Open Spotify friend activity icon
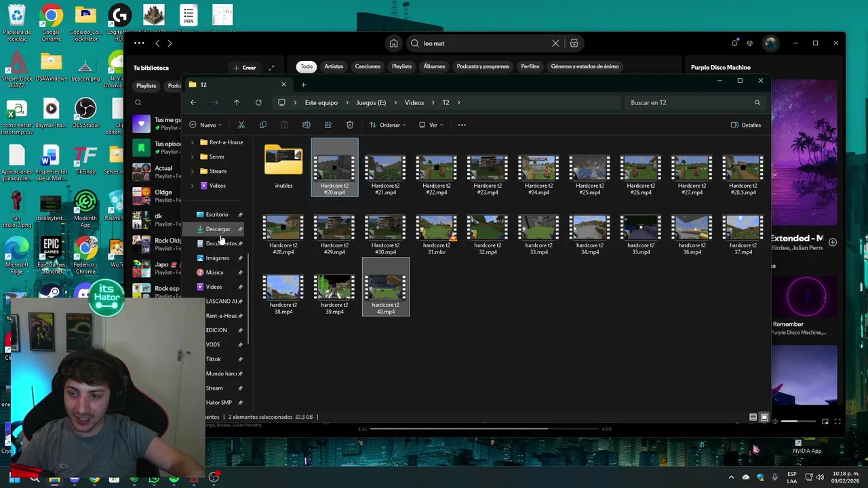 tap(749, 43)
